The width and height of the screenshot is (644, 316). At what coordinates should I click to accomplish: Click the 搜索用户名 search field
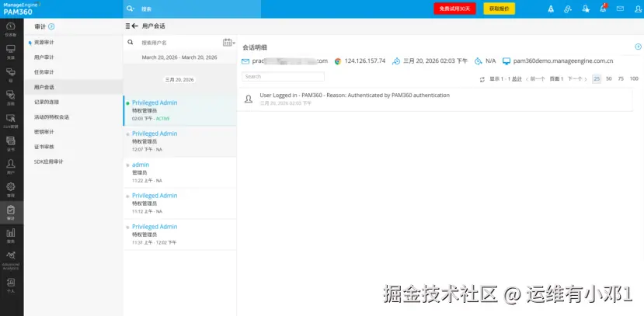point(180,42)
